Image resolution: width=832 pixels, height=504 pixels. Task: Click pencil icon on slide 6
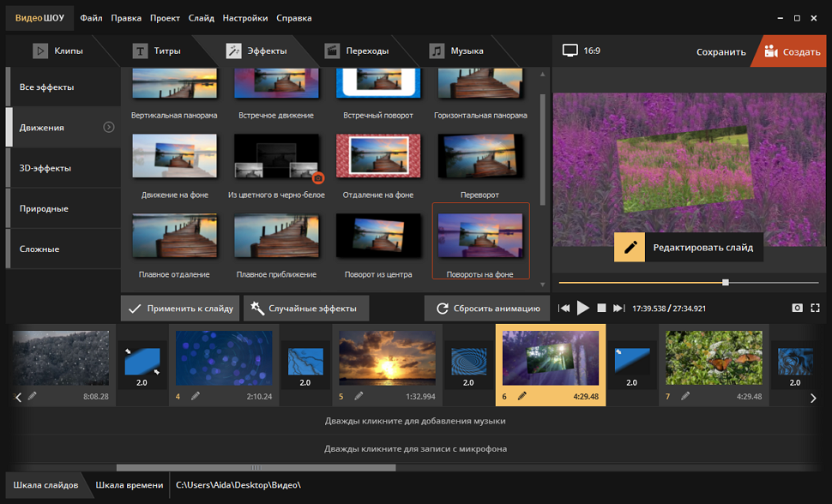point(522,396)
